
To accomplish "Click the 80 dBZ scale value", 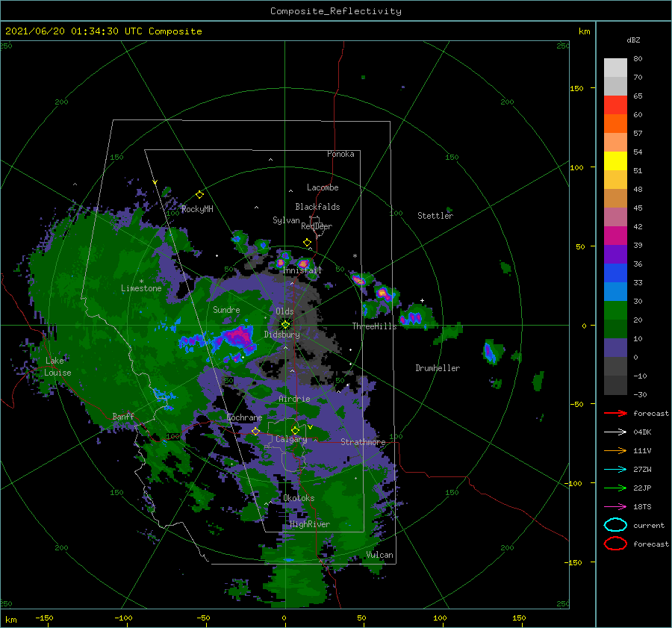I will (638, 58).
